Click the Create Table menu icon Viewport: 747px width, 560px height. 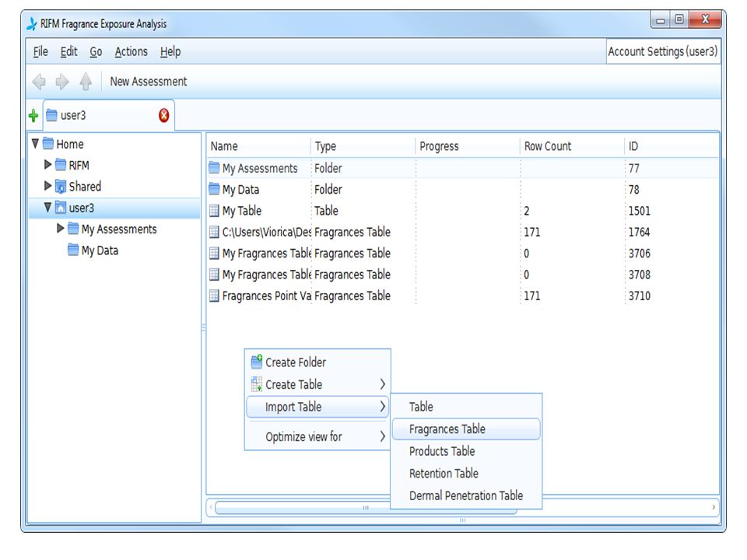coord(257,383)
